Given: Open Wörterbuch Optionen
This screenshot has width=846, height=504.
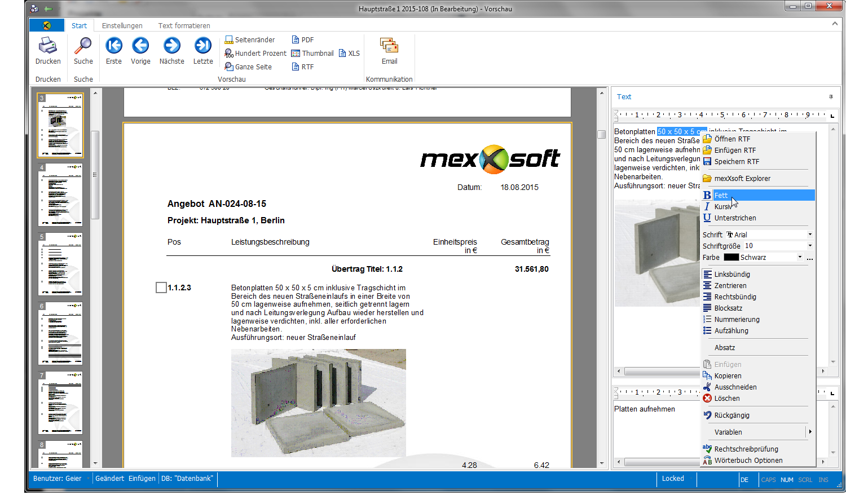Looking at the screenshot, I should (758, 461).
